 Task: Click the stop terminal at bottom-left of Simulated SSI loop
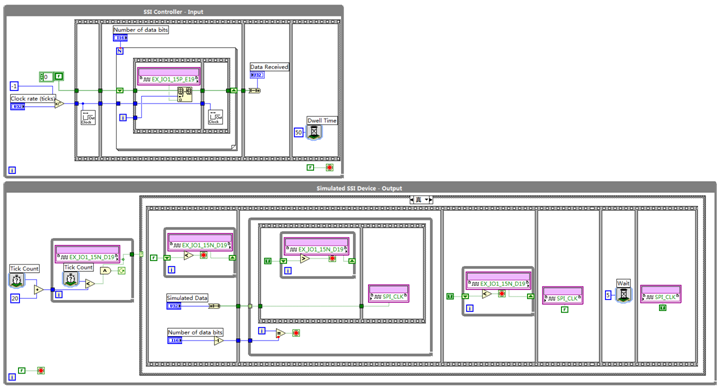click(41, 370)
